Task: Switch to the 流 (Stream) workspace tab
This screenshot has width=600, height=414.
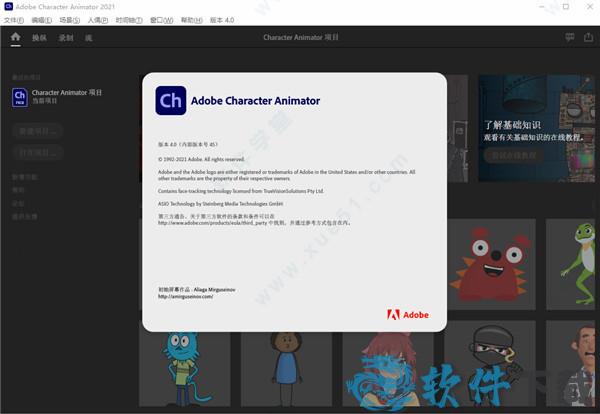Action: click(x=89, y=37)
